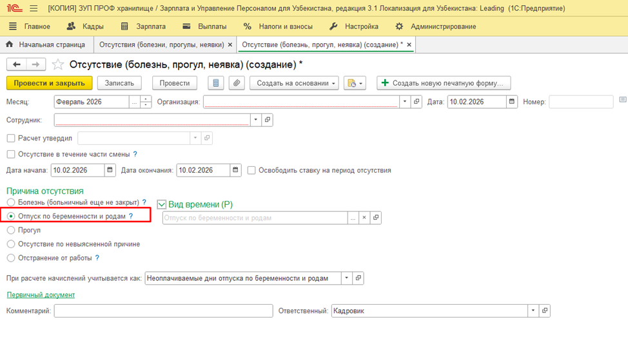The height and width of the screenshot is (364, 628).
Task: Open the document report list icon
Action: pyautogui.click(x=215, y=83)
